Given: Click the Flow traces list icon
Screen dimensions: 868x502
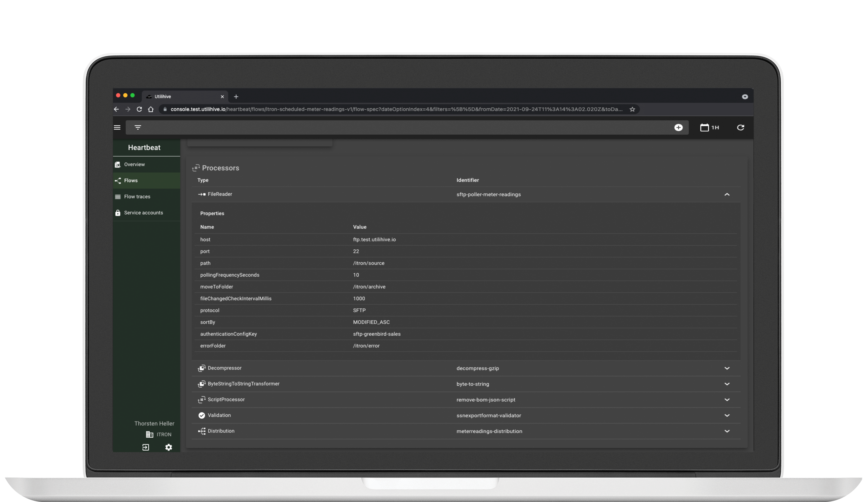Looking at the screenshot, I should tap(118, 197).
